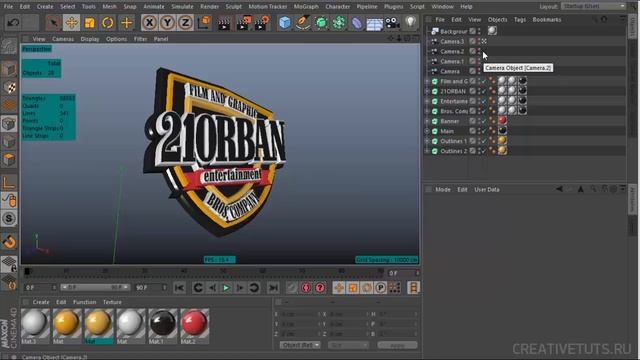This screenshot has height=360, width=640.
Task: Open the MoGraph menu
Action: 306,7
